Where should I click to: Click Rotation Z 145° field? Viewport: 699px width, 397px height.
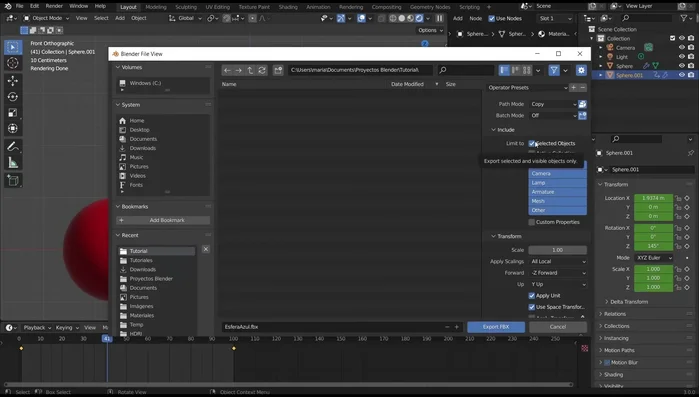[x=653, y=246]
